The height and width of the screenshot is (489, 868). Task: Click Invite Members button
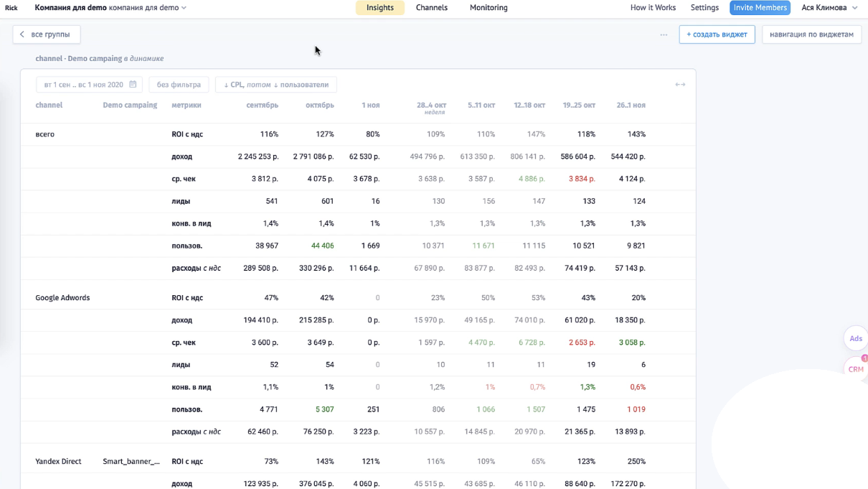pyautogui.click(x=760, y=8)
